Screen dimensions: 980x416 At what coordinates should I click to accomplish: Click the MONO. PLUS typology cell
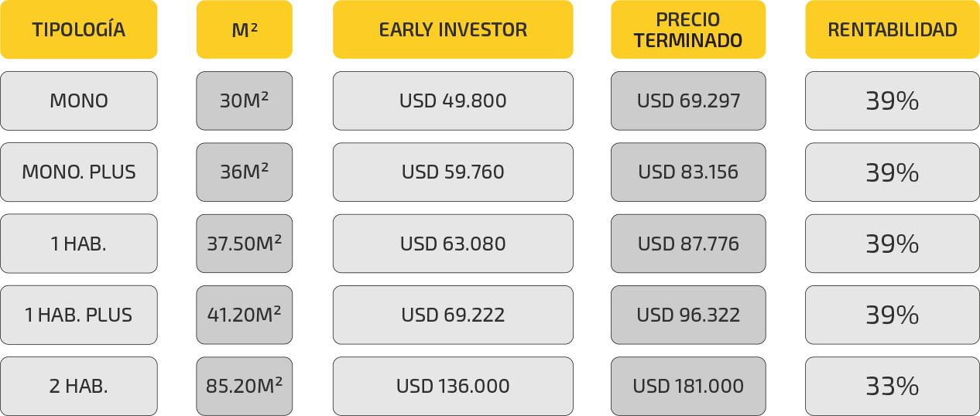(78, 172)
